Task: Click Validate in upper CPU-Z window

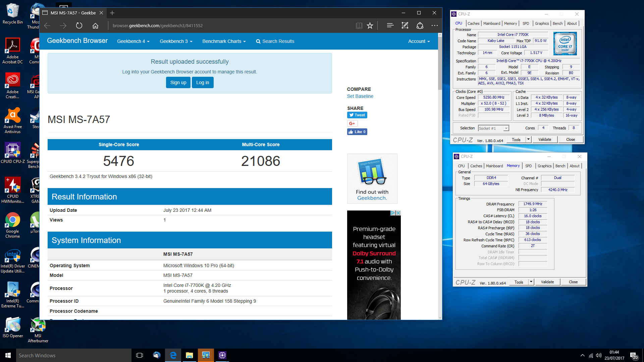Action: (545, 139)
